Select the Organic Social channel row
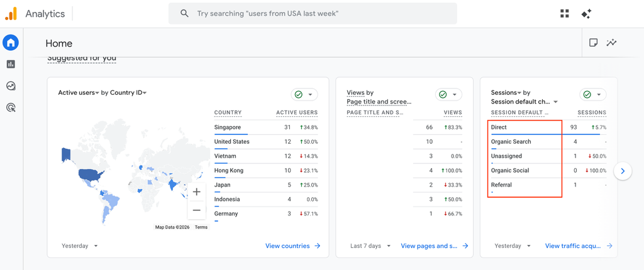The height and width of the screenshot is (270, 644). (548, 171)
